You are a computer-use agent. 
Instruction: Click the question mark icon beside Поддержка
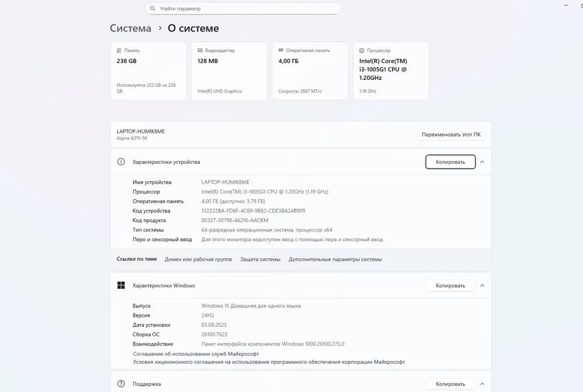pyautogui.click(x=121, y=384)
